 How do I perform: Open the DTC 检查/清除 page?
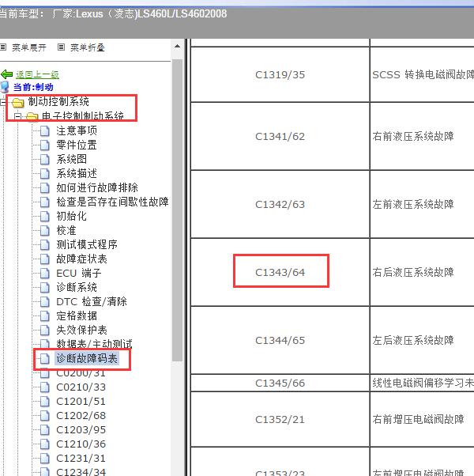(92, 301)
